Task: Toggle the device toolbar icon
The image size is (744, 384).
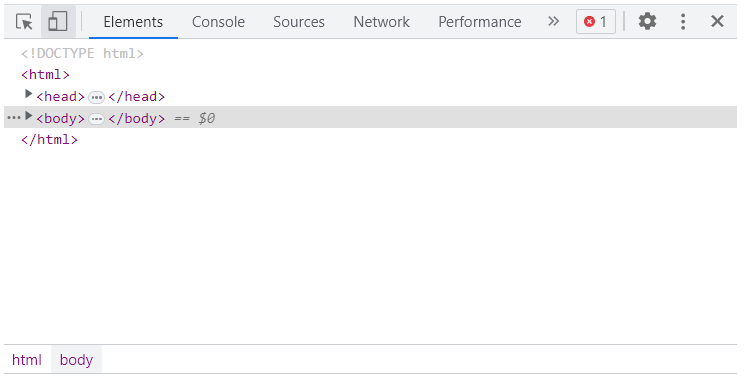Action: (58, 22)
